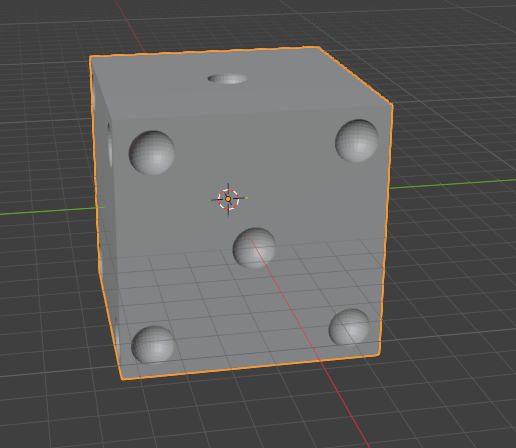The image size is (516, 448).
Task: Select the upper-right pip sphere on the front face
Action: point(357,140)
